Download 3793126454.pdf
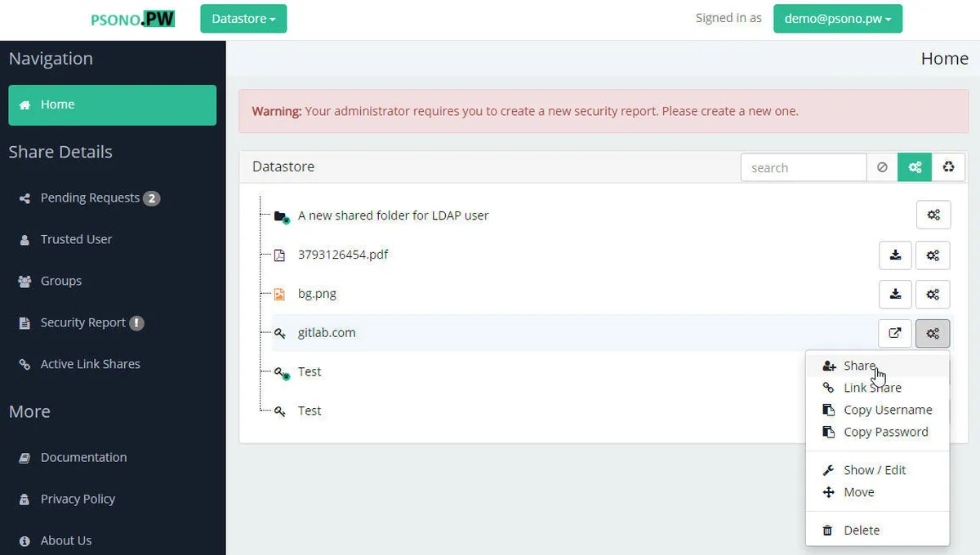Screen dimensions: 980x555 pyautogui.click(x=895, y=255)
